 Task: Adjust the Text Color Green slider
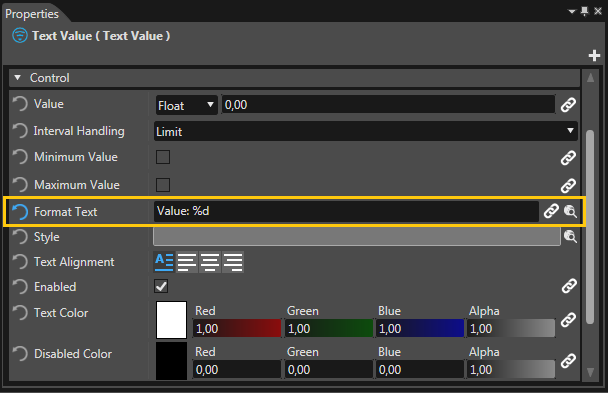329,328
